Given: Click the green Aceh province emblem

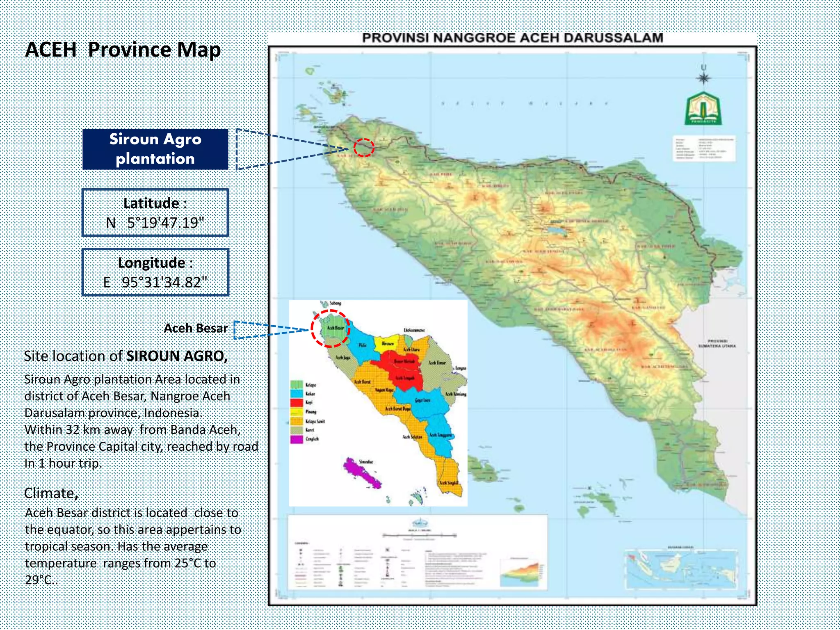Looking at the screenshot, I should pos(703,109).
